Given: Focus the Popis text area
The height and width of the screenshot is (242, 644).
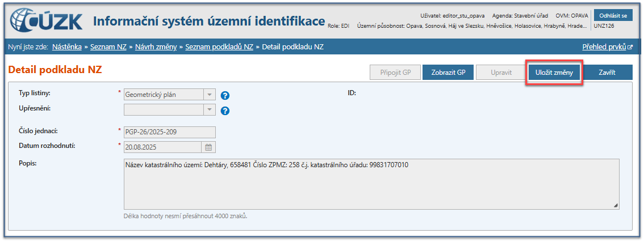Looking at the screenshot, I should pyautogui.click(x=371, y=184).
